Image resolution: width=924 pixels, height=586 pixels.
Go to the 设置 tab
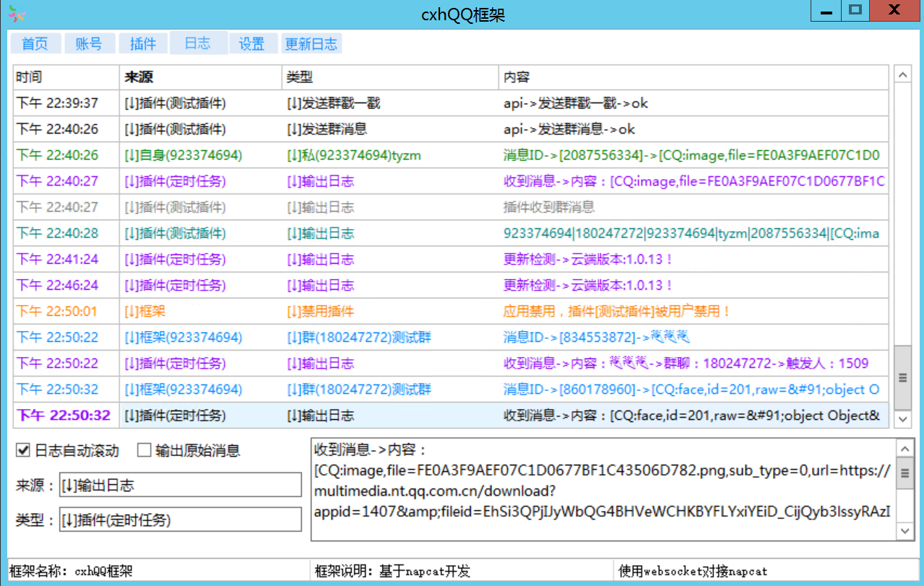(x=251, y=44)
